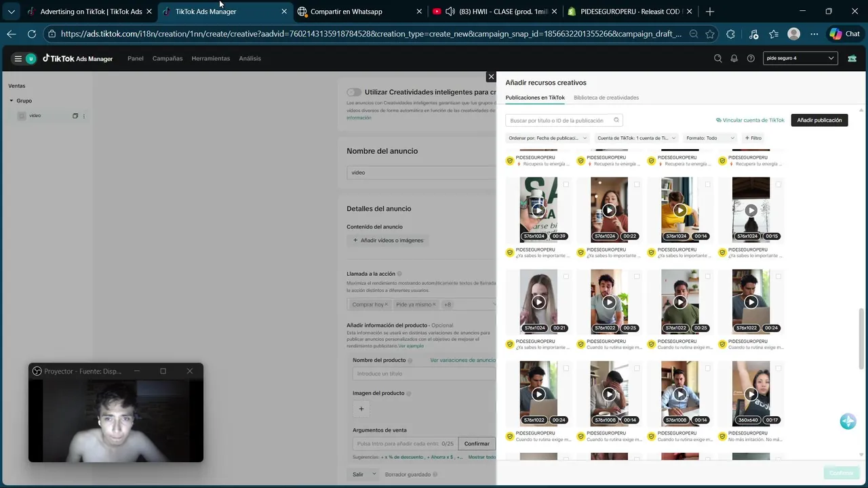The width and height of the screenshot is (868, 488).
Task: Click the creative panel vertical scrollbar
Action: pyautogui.click(x=861, y=339)
